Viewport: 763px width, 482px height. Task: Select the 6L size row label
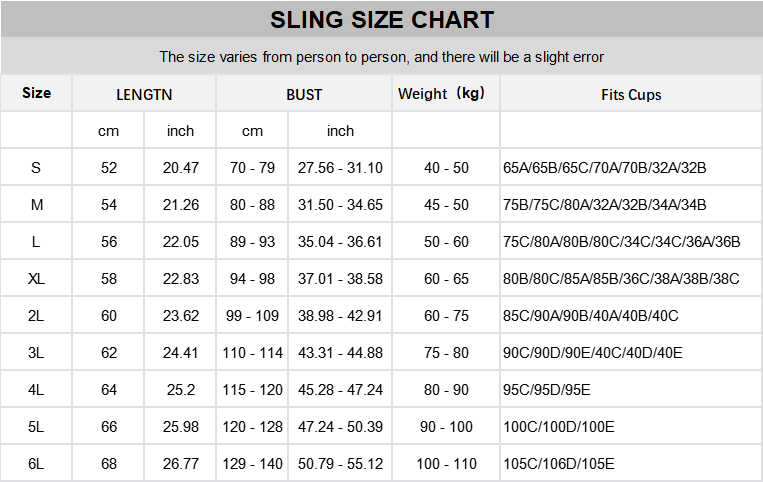[x=36, y=464]
